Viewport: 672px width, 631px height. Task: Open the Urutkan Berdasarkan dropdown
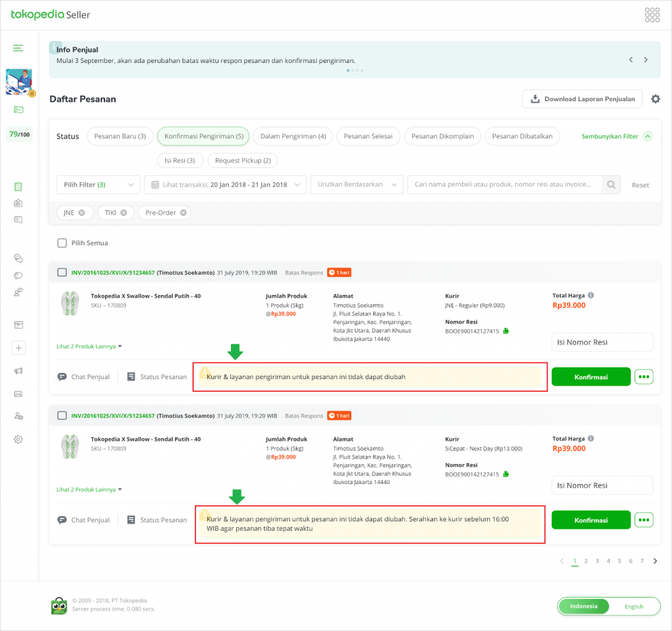tap(356, 184)
